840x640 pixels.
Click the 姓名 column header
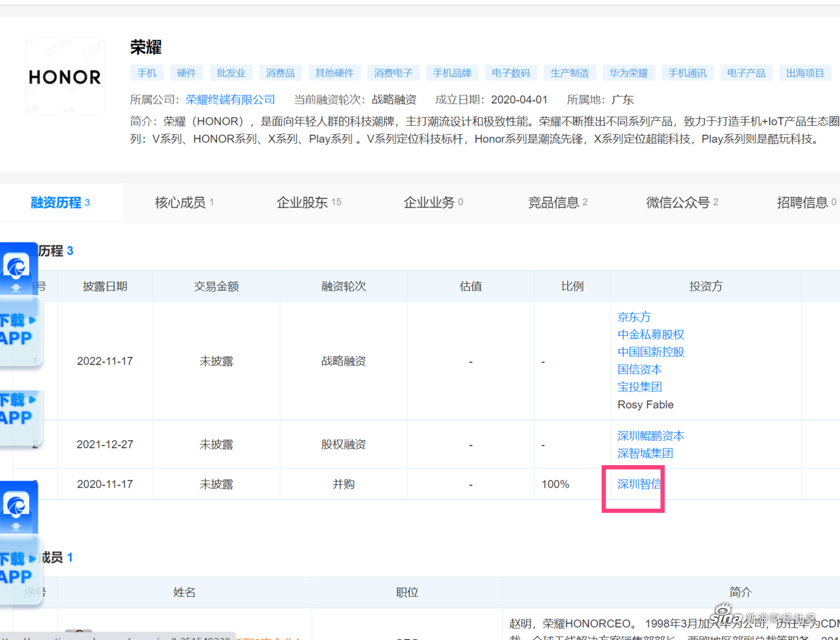click(x=184, y=592)
